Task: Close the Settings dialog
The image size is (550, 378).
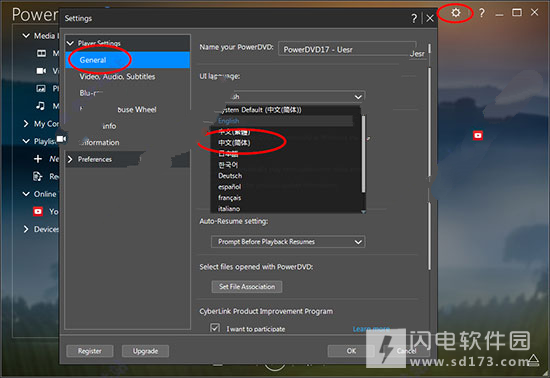Action: [x=430, y=18]
